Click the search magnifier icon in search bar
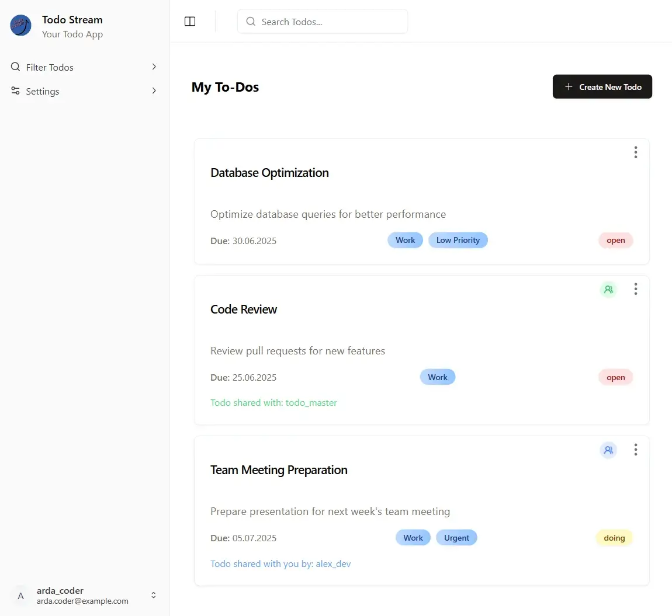 coord(251,22)
